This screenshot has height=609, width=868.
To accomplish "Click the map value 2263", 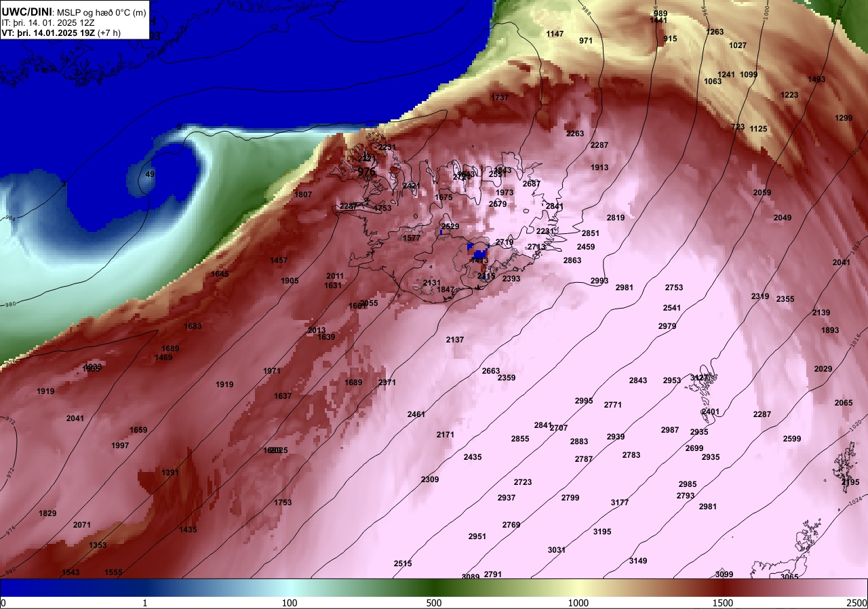I will [x=575, y=134].
